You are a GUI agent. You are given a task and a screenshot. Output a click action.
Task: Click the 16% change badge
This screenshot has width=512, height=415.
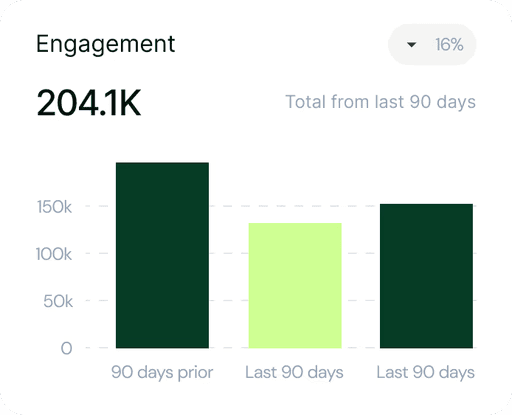[432, 44]
